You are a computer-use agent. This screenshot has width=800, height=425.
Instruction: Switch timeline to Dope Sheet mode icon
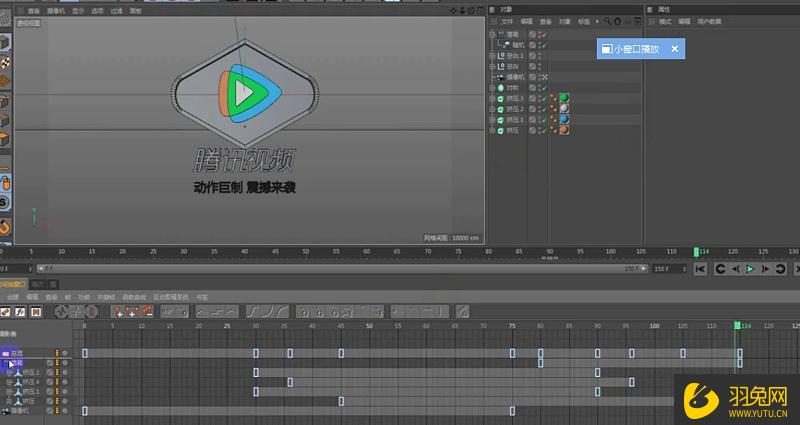5,311
